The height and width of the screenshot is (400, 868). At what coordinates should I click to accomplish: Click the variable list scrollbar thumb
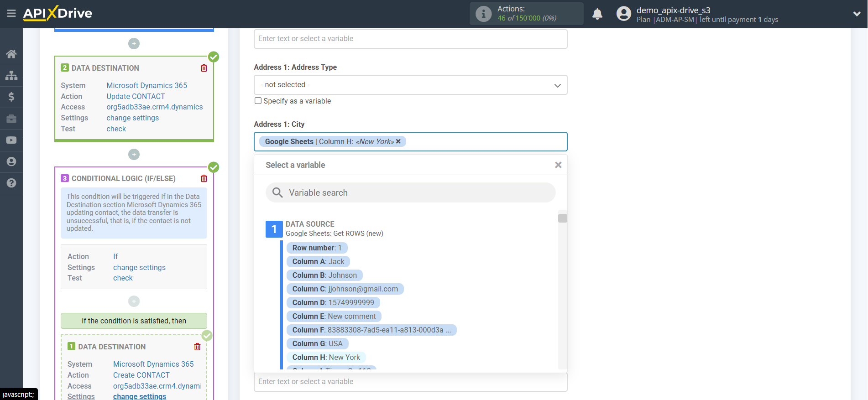[563, 218]
